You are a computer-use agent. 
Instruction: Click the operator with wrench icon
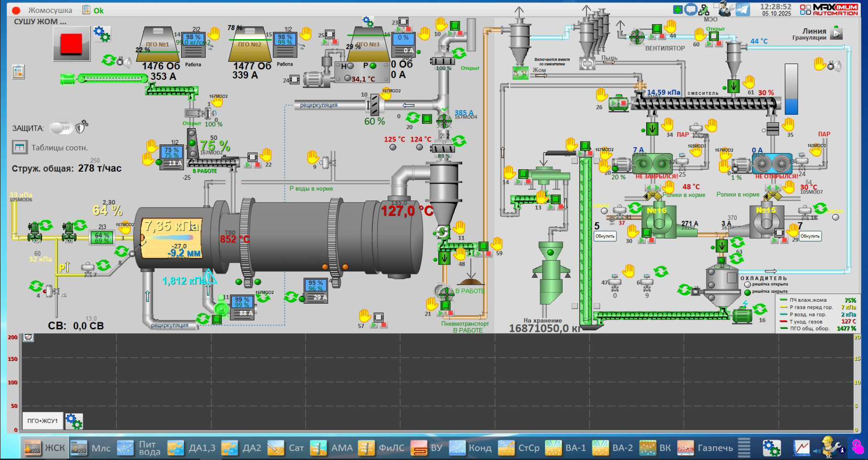(726, 9)
